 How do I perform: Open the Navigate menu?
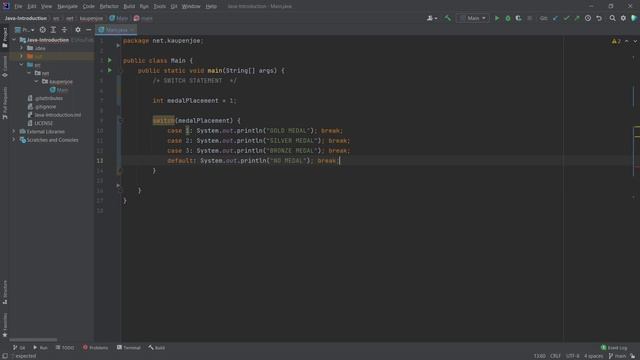[67, 7]
